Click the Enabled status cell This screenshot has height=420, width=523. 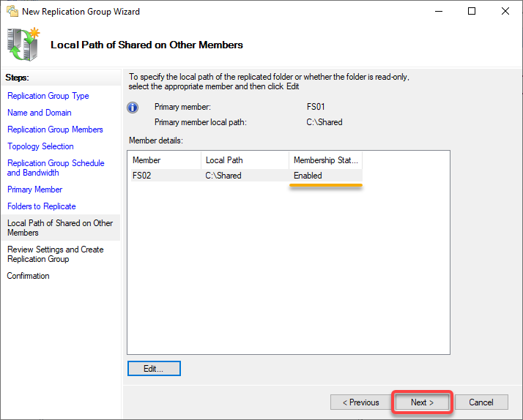click(308, 176)
